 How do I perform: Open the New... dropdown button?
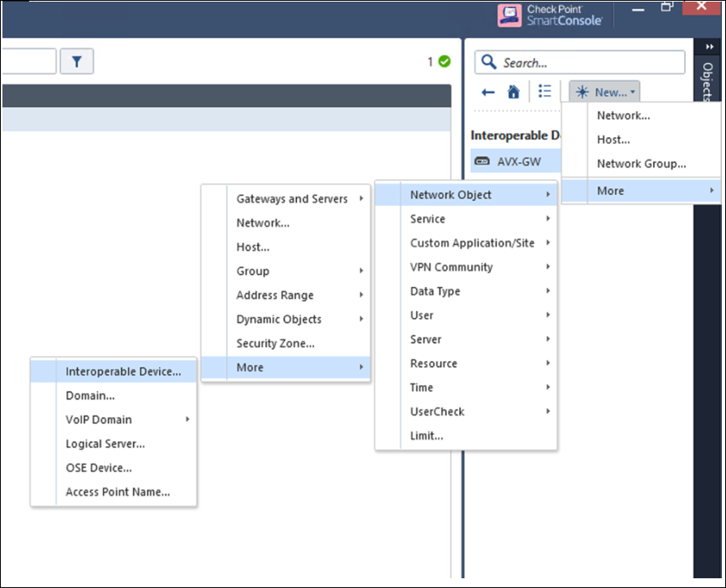coord(604,92)
